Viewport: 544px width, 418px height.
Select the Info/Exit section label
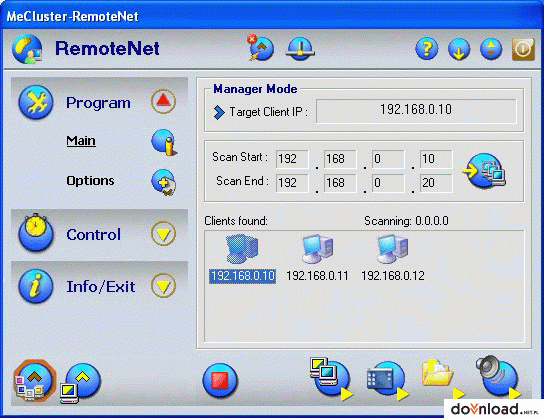[x=101, y=287]
